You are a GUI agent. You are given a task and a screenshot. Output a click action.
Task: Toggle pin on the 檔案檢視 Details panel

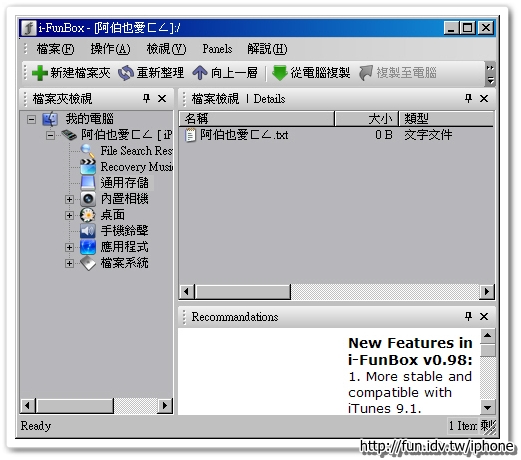click(468, 98)
